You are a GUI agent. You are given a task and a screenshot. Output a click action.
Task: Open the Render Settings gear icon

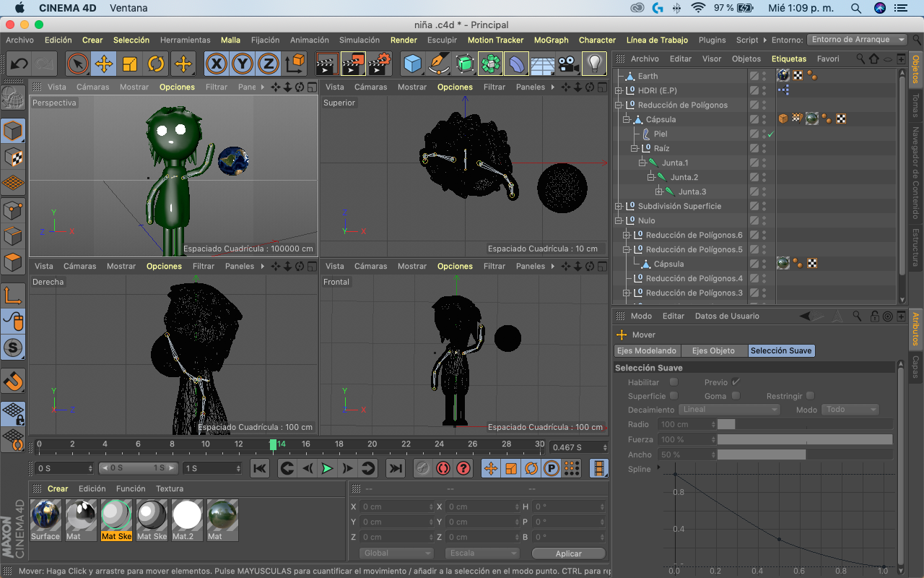tap(379, 64)
